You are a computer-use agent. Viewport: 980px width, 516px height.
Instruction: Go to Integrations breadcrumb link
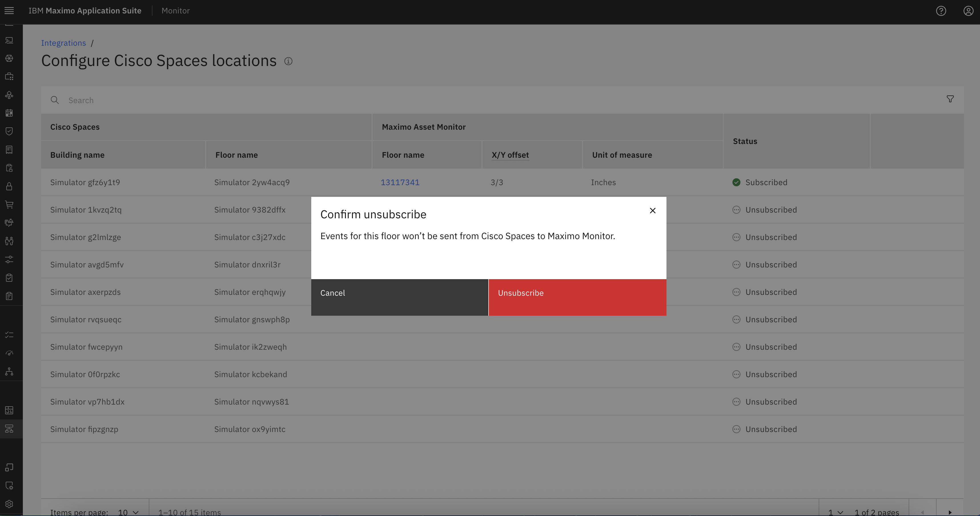63,43
